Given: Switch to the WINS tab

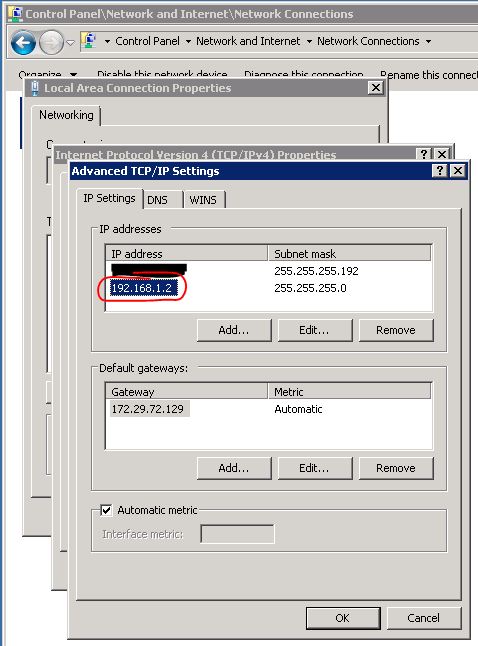Looking at the screenshot, I should point(204,200).
